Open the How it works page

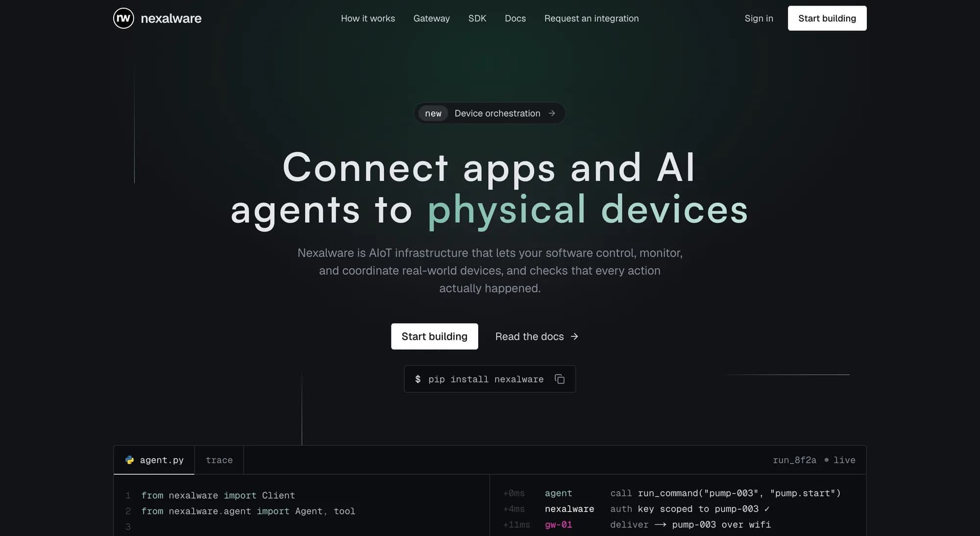coord(368,18)
